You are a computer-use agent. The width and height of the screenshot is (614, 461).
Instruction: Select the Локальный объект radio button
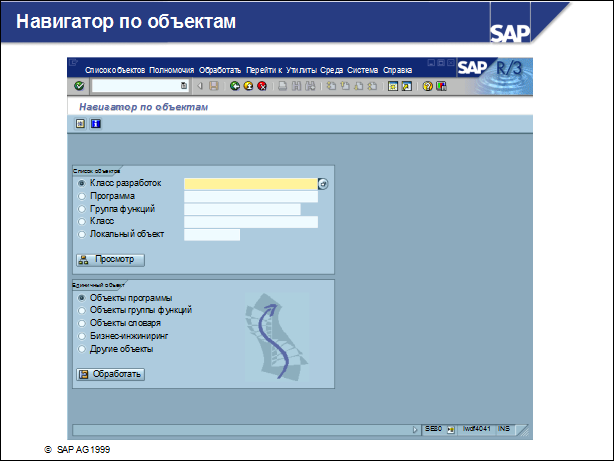pos(81,234)
